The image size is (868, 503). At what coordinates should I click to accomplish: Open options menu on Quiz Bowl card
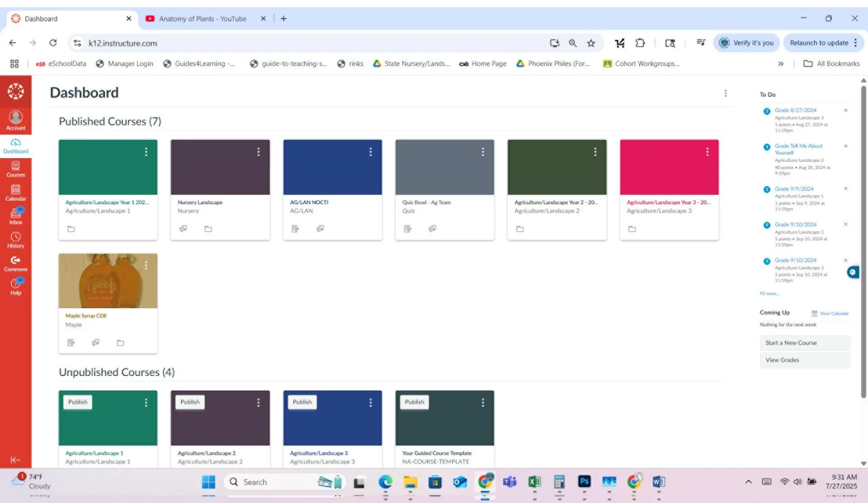[x=483, y=152]
